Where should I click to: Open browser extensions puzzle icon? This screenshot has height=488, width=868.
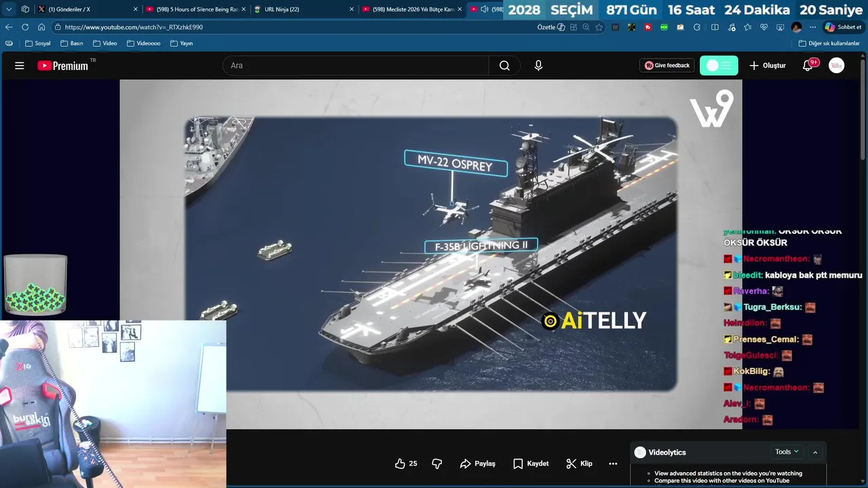[x=697, y=27]
